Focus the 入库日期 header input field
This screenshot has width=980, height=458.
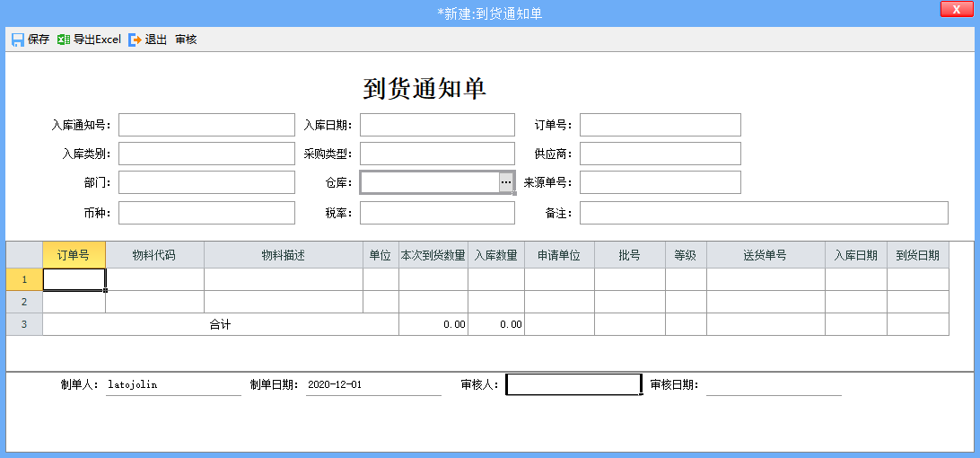pyautogui.click(x=437, y=125)
